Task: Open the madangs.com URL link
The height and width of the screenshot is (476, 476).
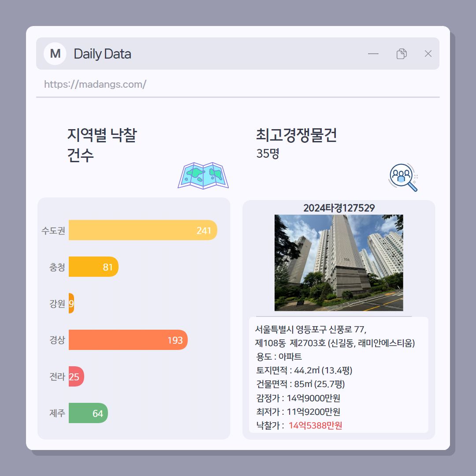Action: coord(95,84)
